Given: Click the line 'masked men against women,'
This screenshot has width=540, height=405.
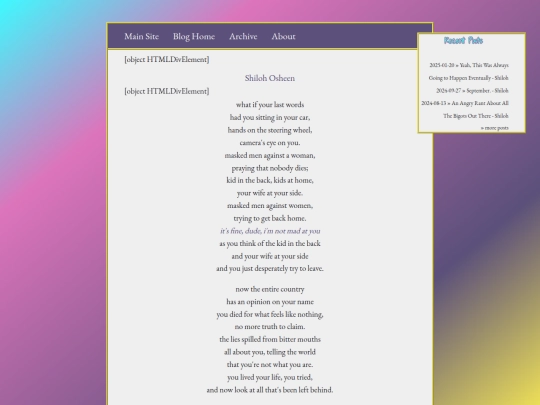Looking at the screenshot, I should coord(270,205).
